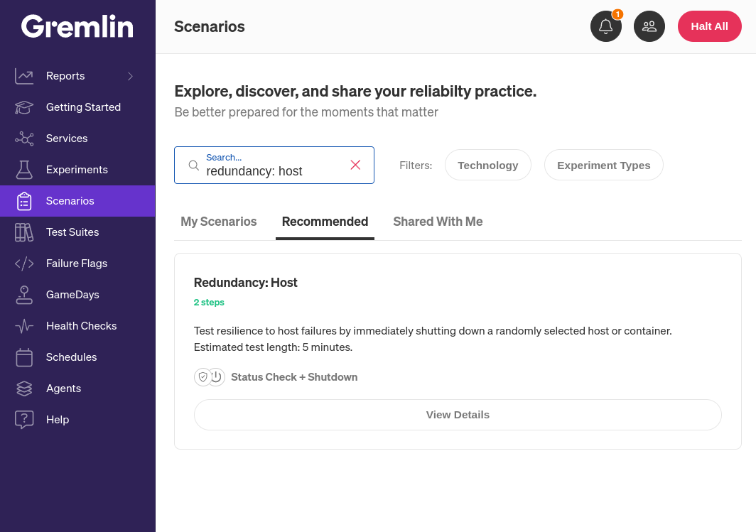
Task: Click the Gremlin logo
Action: 77,26
